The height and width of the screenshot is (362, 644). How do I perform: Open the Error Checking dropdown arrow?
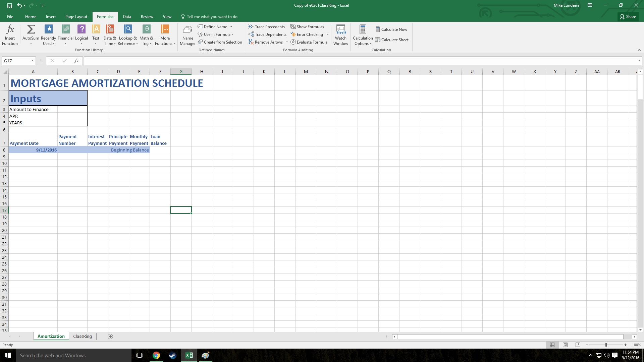pos(327,34)
